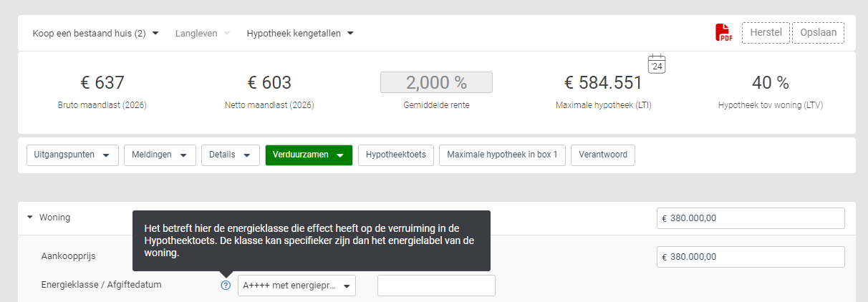Open the Hypotheek kengetallen dropdown
This screenshot has height=302, width=868.
[x=300, y=33]
